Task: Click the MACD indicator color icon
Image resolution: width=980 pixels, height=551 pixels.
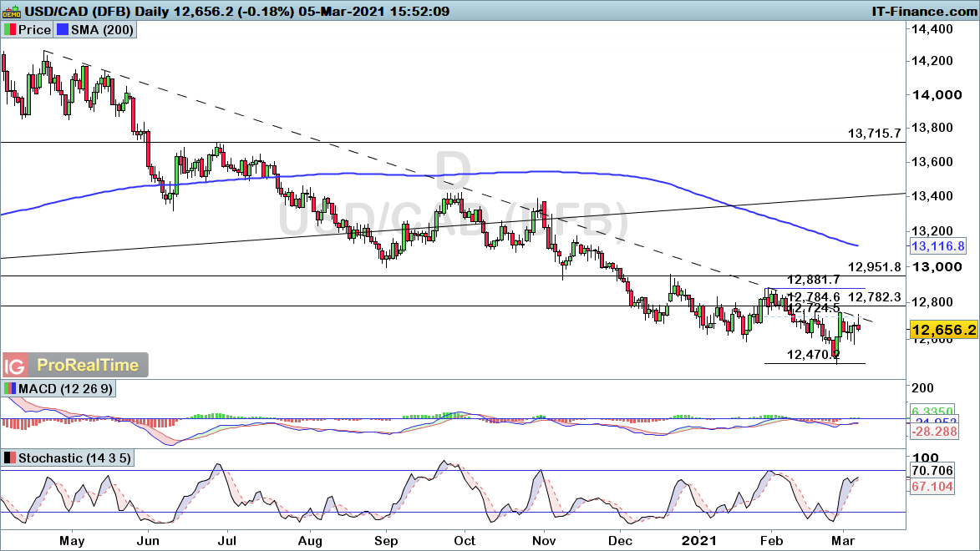Action: tap(10, 389)
